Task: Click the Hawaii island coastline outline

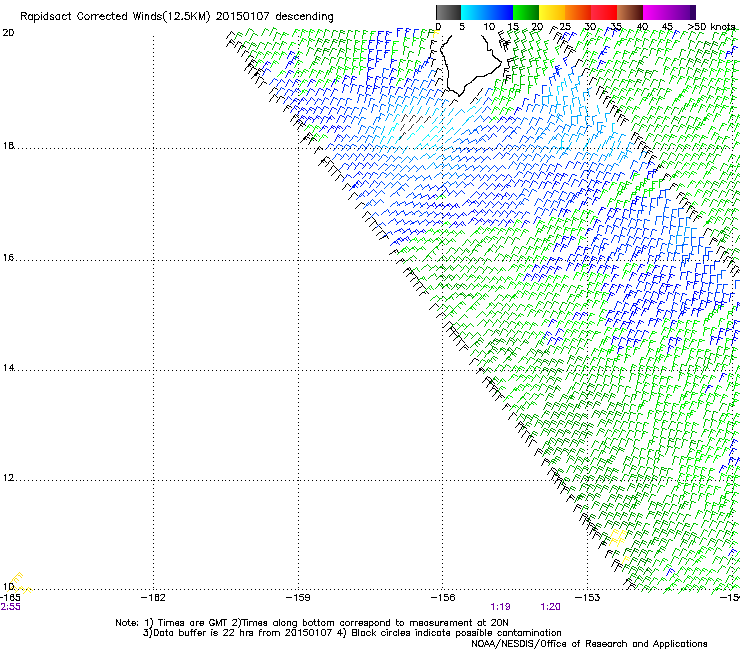Action: click(x=470, y=64)
